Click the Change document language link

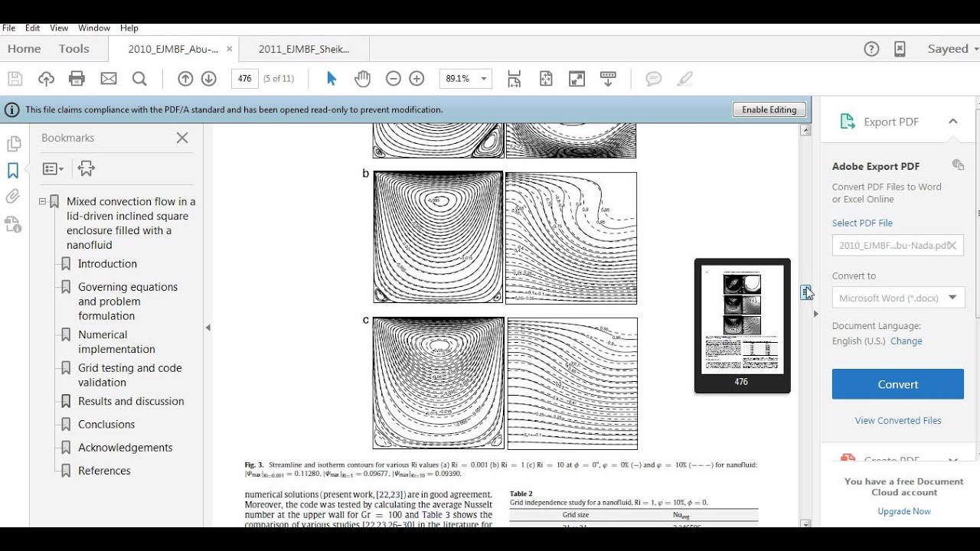tap(906, 341)
